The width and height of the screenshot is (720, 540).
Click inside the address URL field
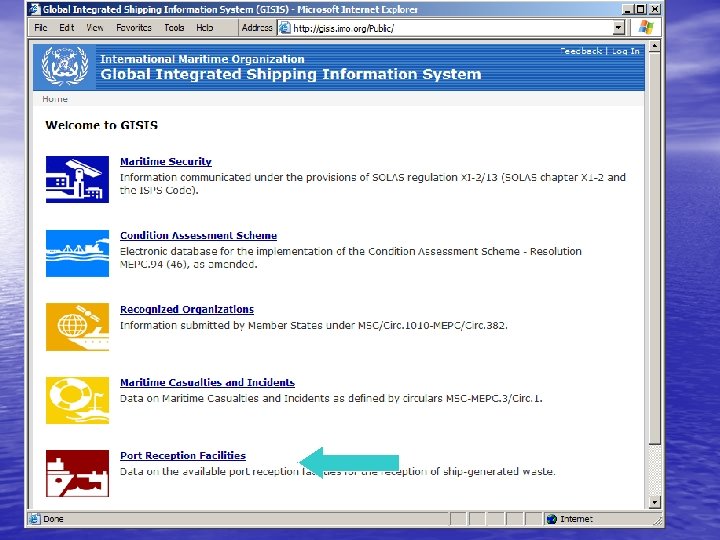[x=450, y=28]
